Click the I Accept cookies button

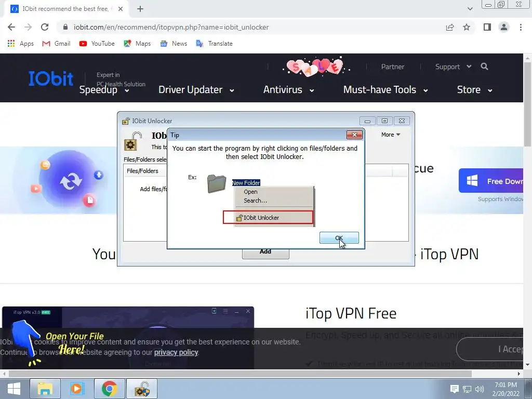pos(490,349)
